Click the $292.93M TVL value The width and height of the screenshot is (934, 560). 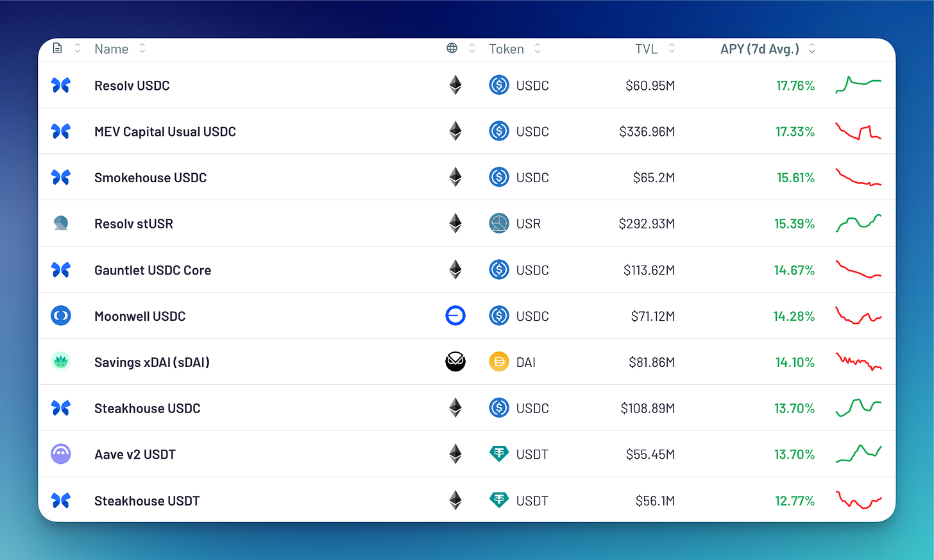pyautogui.click(x=647, y=224)
